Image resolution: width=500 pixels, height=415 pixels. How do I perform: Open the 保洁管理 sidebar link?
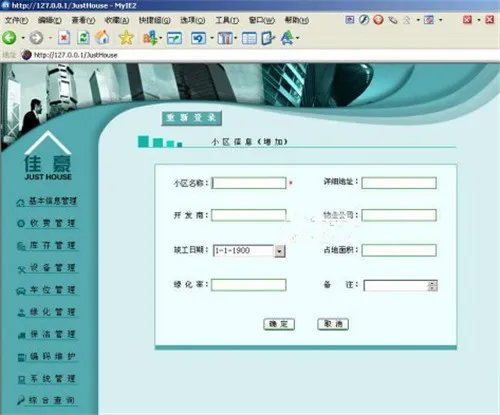(x=52, y=334)
